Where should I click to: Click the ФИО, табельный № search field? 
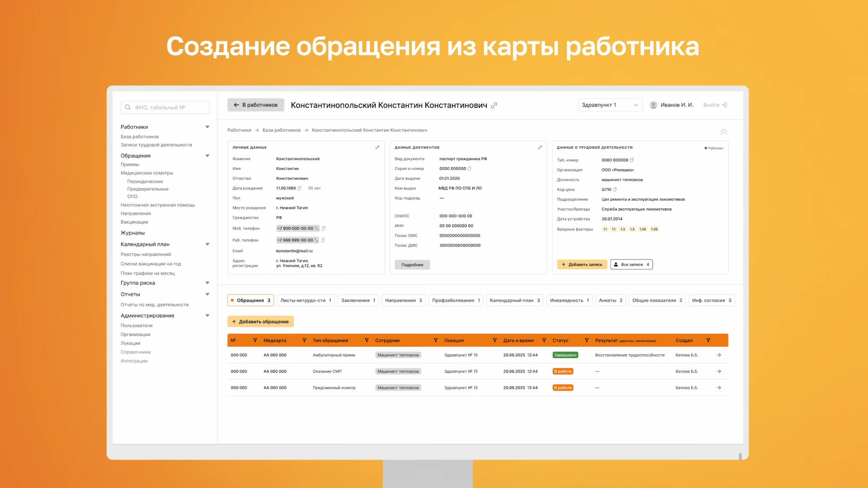tap(165, 107)
